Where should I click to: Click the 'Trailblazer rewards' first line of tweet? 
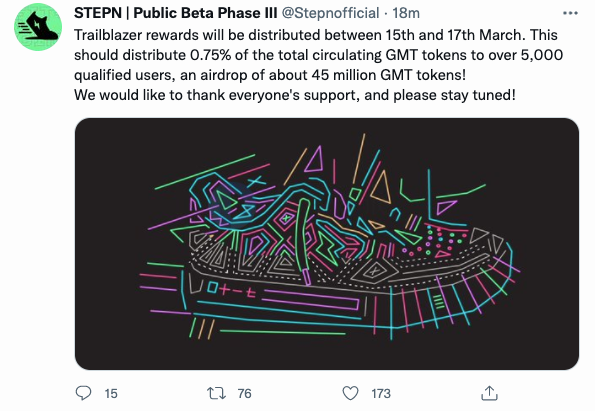coord(316,35)
